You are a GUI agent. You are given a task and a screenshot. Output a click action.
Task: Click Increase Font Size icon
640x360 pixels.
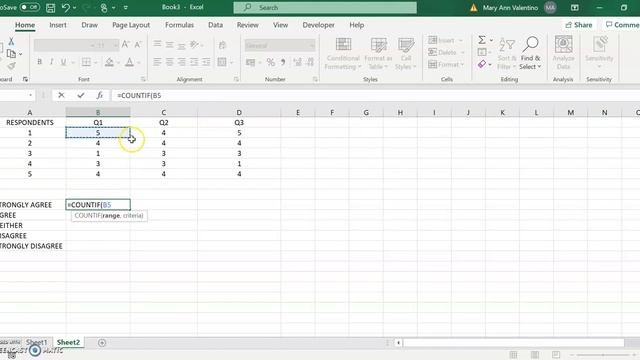coord(125,44)
